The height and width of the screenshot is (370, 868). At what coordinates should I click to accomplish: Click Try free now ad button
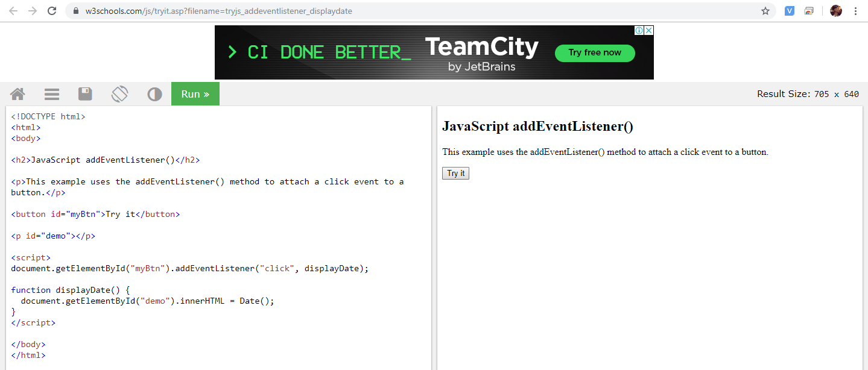click(x=595, y=53)
